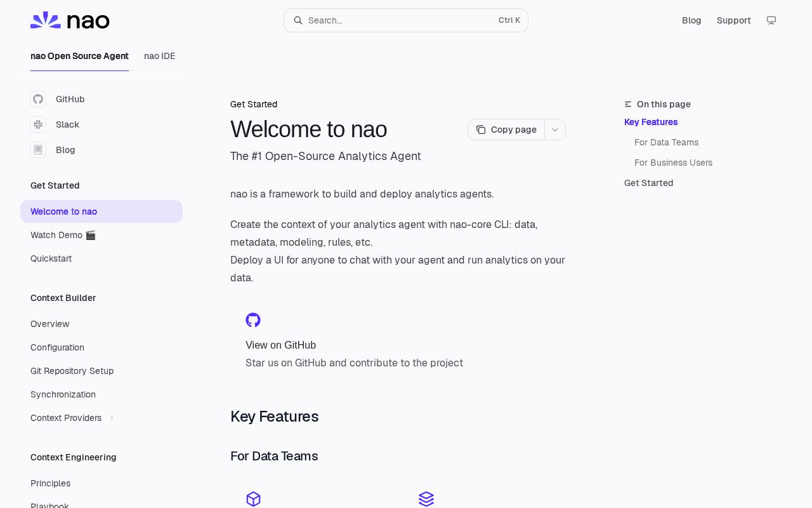
Task: Open the Overview sidebar page
Action: (101, 324)
